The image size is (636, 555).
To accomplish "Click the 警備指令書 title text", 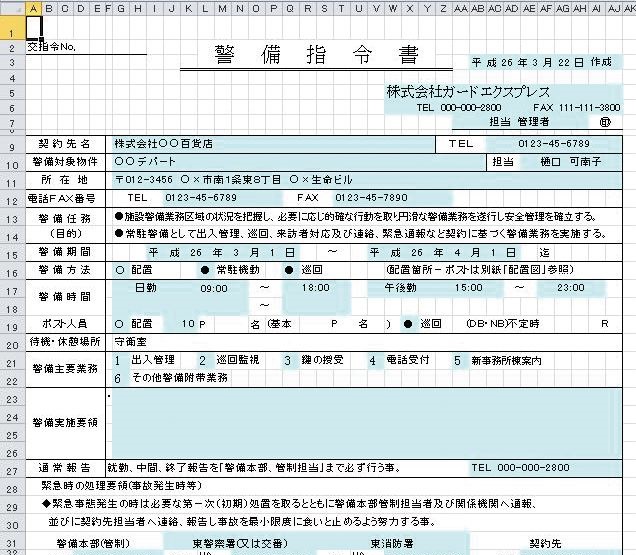I will click(x=316, y=55).
